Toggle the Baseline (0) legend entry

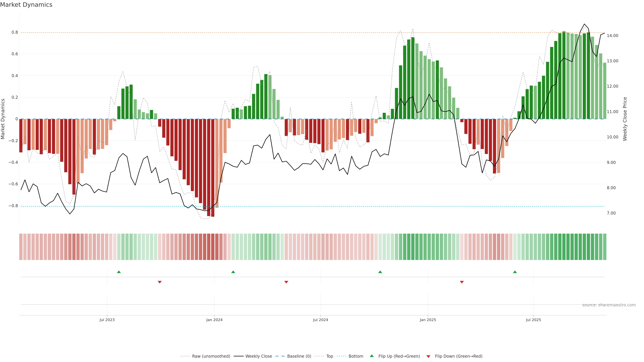pyautogui.click(x=299, y=356)
